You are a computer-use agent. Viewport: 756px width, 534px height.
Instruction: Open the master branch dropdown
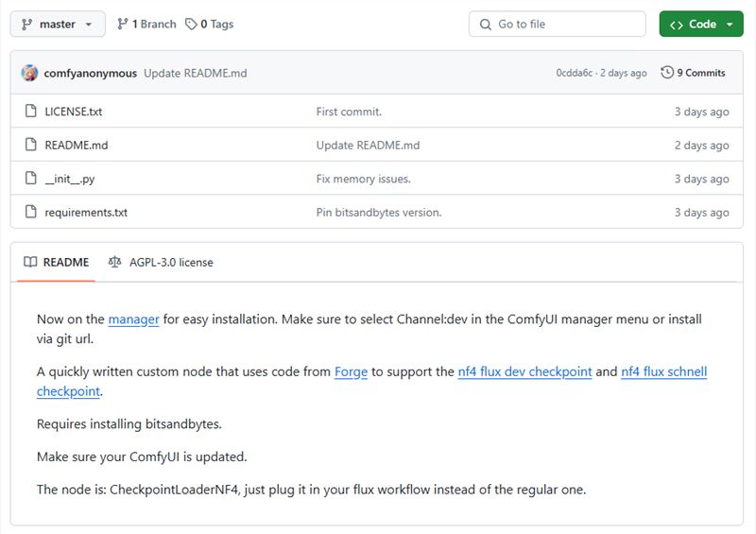point(58,25)
